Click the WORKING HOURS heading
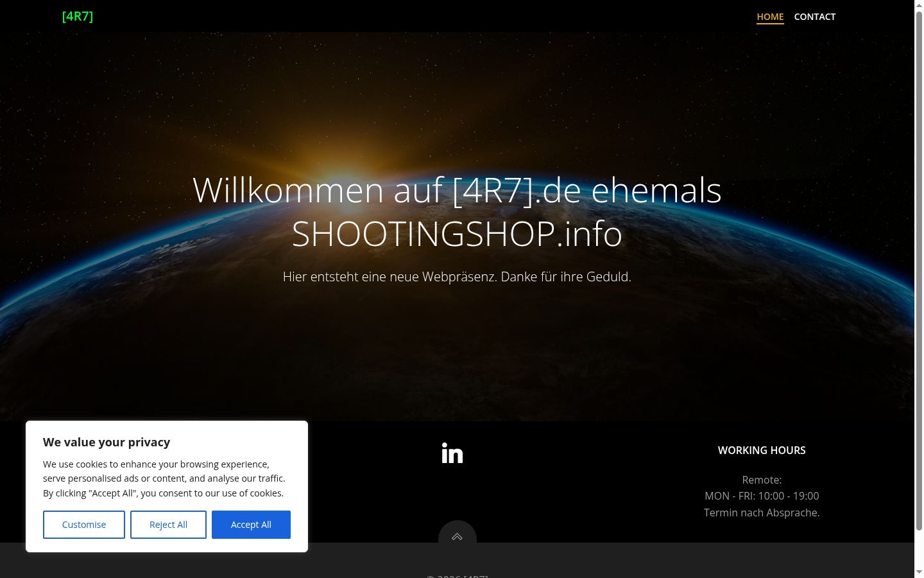The image size is (924, 578). pyautogui.click(x=762, y=450)
